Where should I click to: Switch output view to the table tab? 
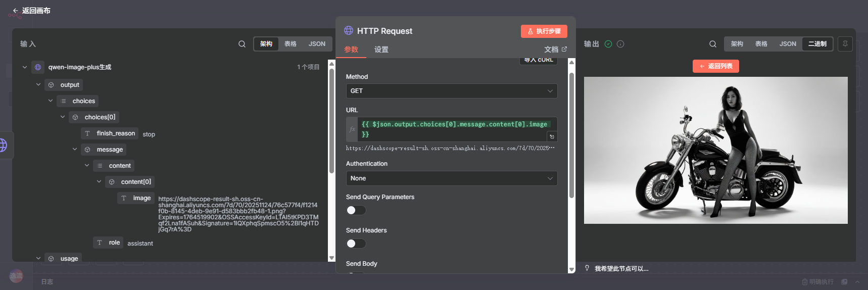click(x=761, y=44)
